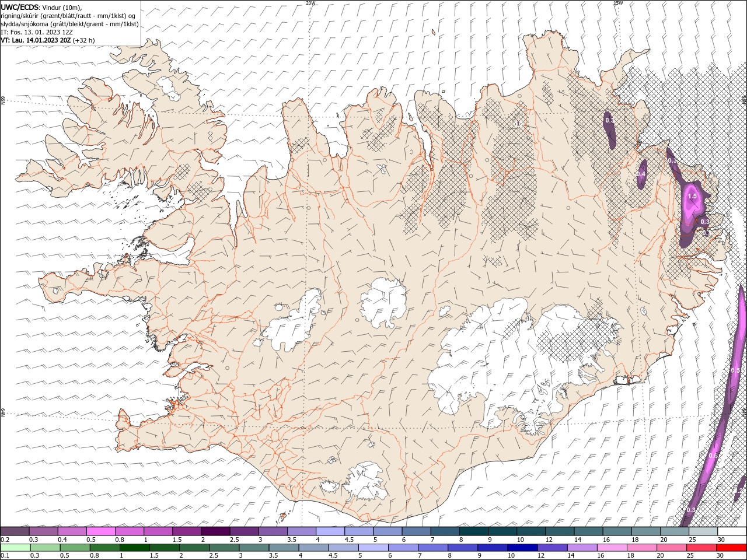
Task: Pick the light pink swatch between 16 and 18, bottom row
Action: 612,548
